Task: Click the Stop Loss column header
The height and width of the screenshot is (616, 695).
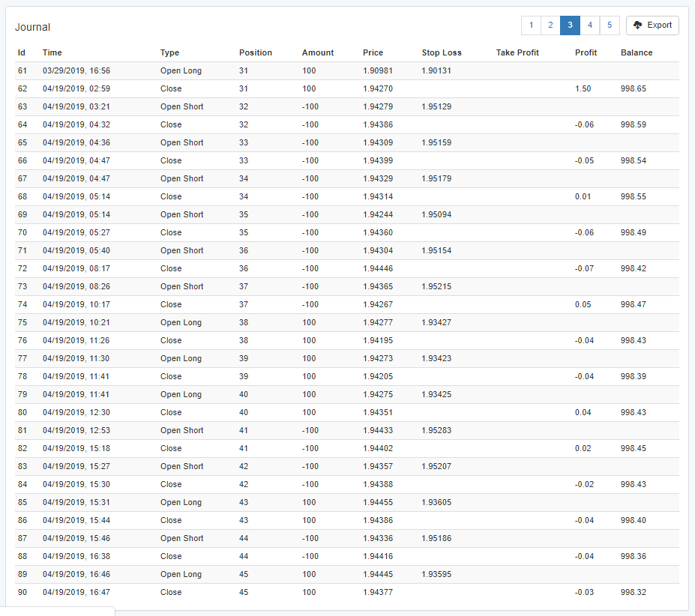Action: pos(442,52)
